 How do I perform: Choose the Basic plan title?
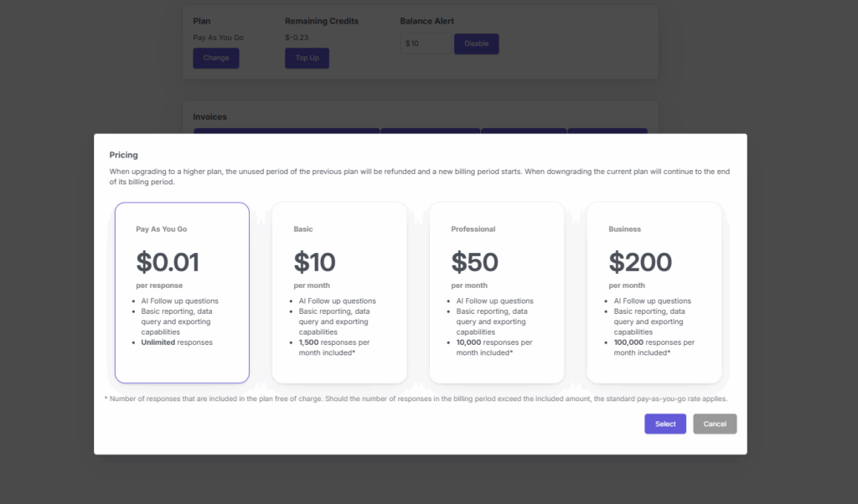pos(303,229)
